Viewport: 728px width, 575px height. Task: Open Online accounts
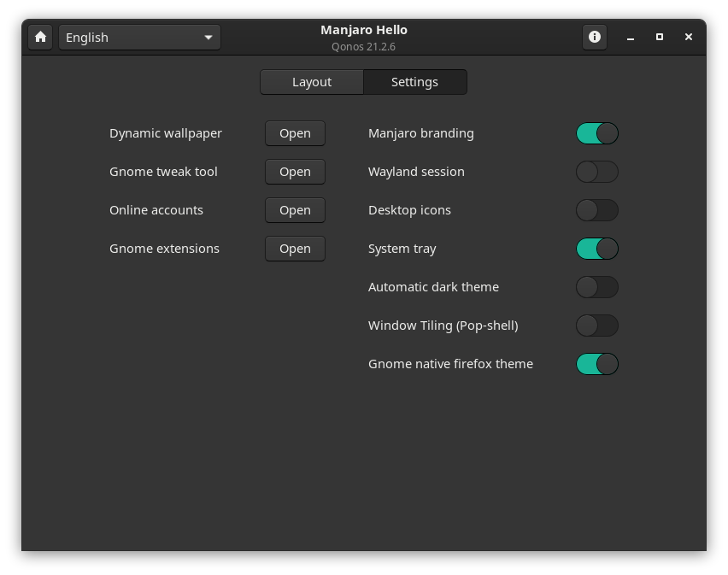(x=295, y=210)
